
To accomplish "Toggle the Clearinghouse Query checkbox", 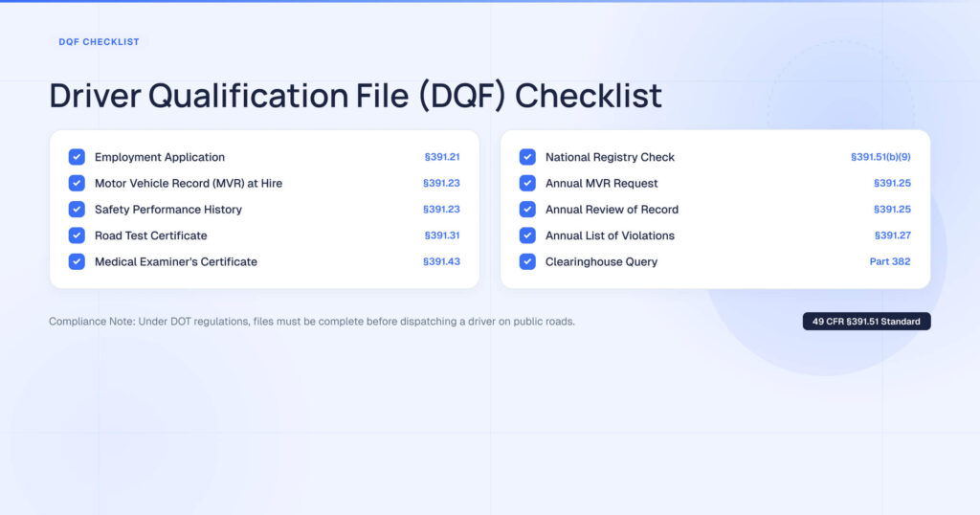I will tap(527, 262).
